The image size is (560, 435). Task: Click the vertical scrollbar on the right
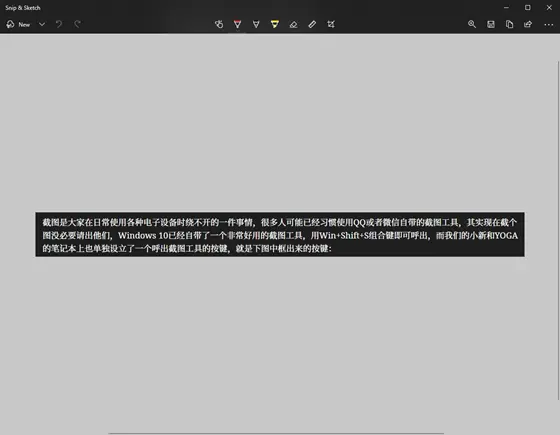[x=558, y=230]
